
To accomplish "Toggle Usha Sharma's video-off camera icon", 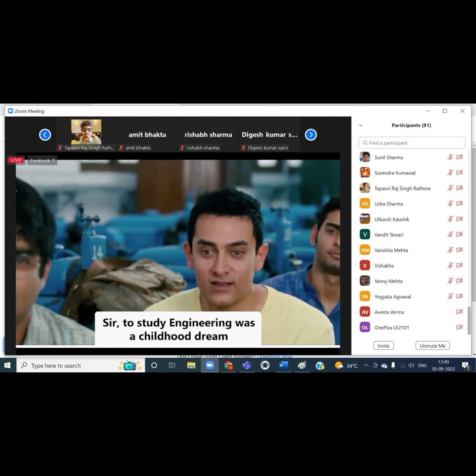I will pyautogui.click(x=459, y=203).
